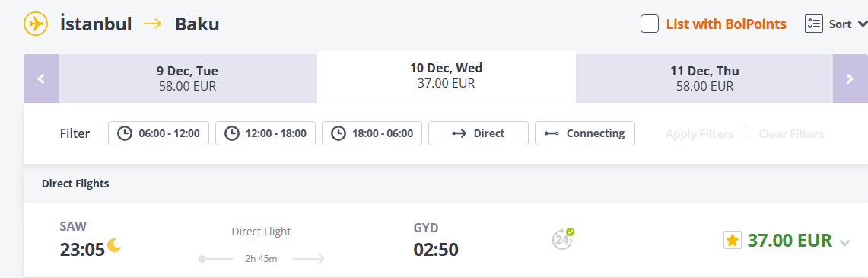The height and width of the screenshot is (278, 868).
Task: Filter by Direct flights
Action: pyautogui.click(x=479, y=133)
